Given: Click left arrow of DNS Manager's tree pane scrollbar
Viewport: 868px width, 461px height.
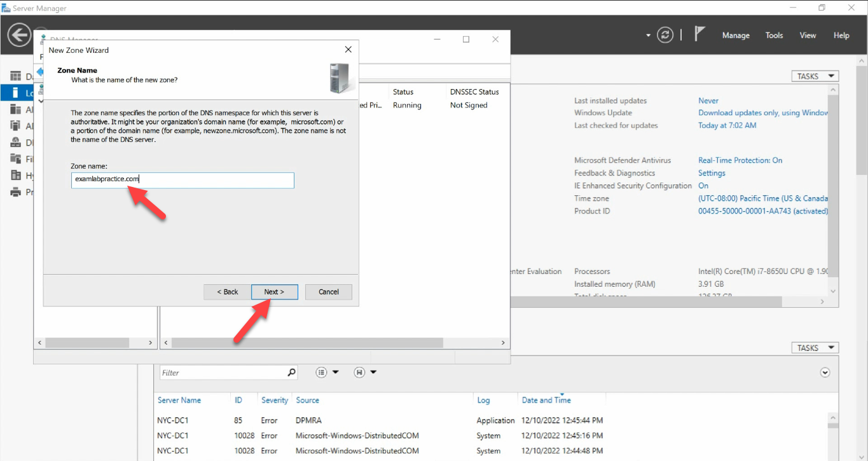Looking at the screenshot, I should tap(39, 343).
